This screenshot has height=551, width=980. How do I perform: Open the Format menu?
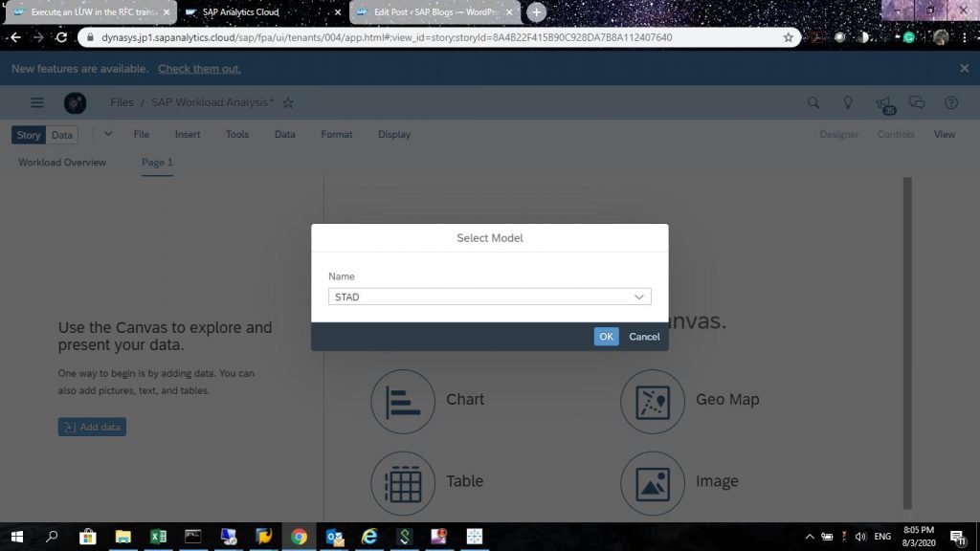[336, 134]
